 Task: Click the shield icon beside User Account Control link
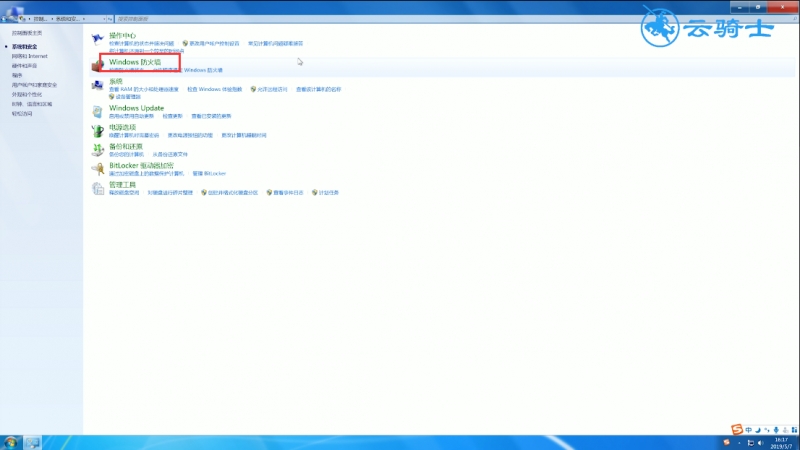[185, 43]
